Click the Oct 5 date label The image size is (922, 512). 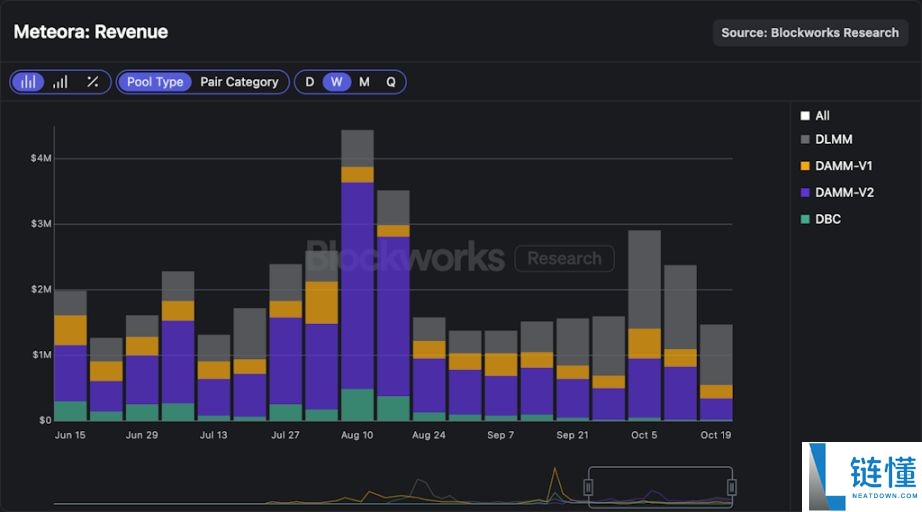click(x=644, y=435)
